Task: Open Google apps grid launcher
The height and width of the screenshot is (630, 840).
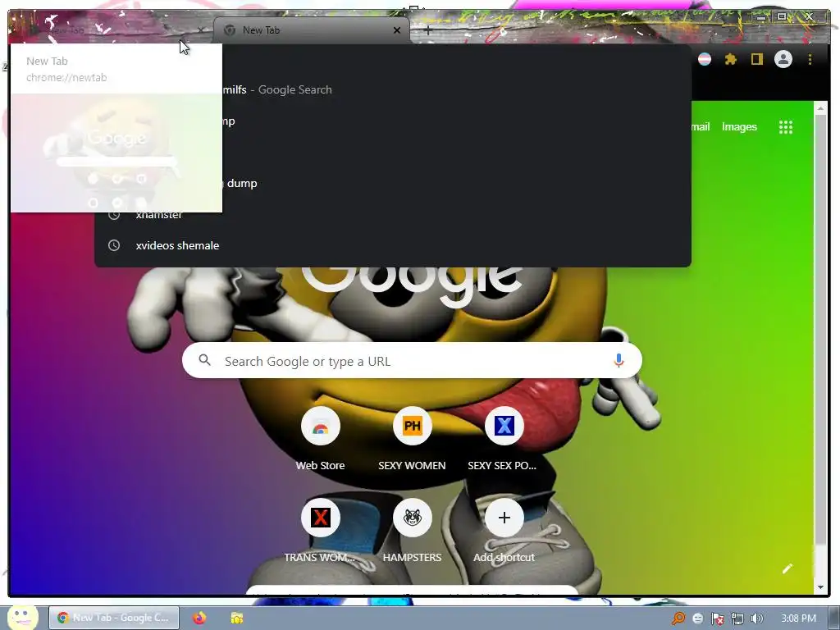Action: point(785,127)
